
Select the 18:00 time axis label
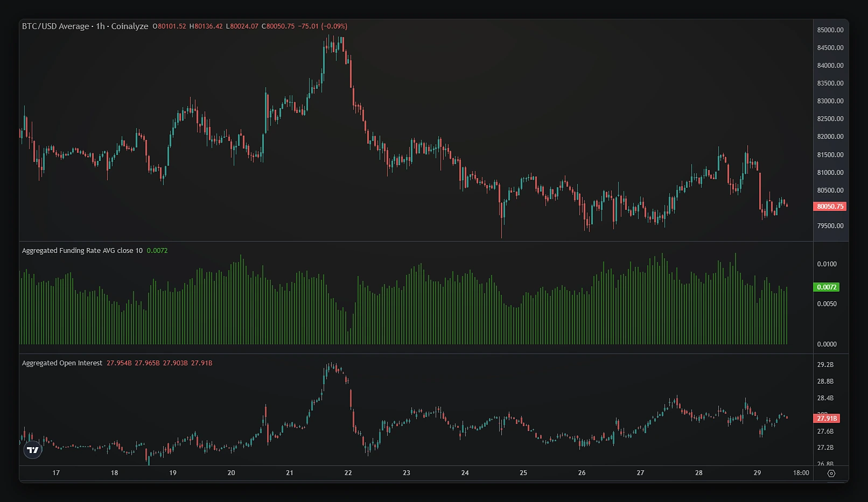pos(801,473)
